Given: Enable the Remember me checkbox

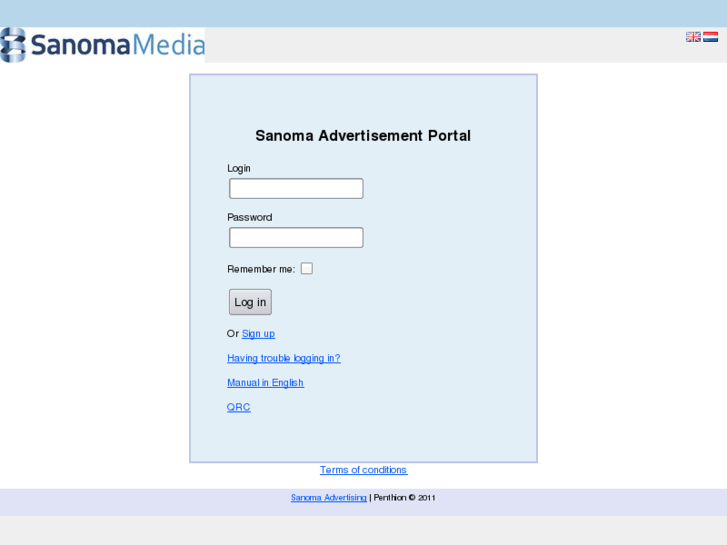Looking at the screenshot, I should (x=306, y=269).
